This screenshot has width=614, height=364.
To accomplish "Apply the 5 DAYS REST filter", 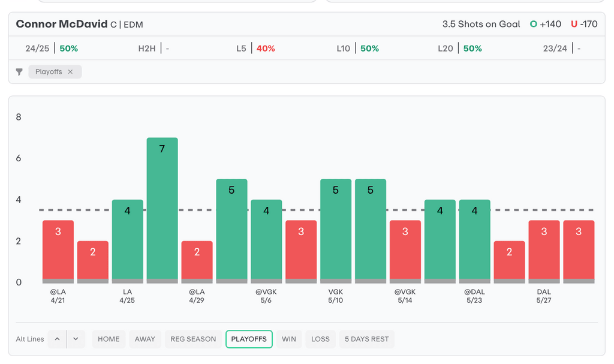I will [x=367, y=339].
